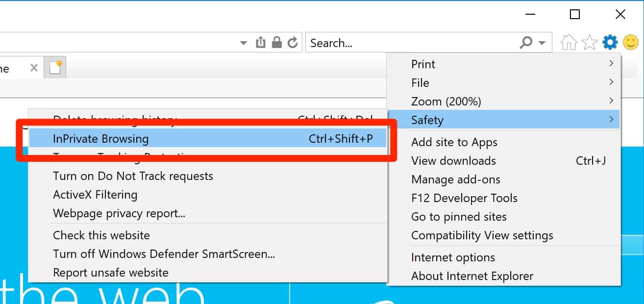Click the refresh page icon
Image resolution: width=644 pixels, height=304 pixels.
[293, 43]
